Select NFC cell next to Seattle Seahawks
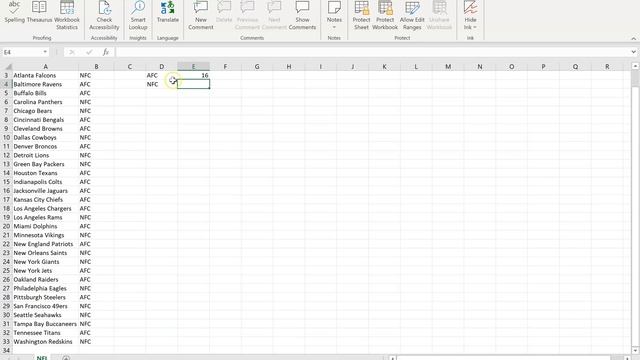Image resolution: width=640 pixels, height=360 pixels. click(96, 315)
